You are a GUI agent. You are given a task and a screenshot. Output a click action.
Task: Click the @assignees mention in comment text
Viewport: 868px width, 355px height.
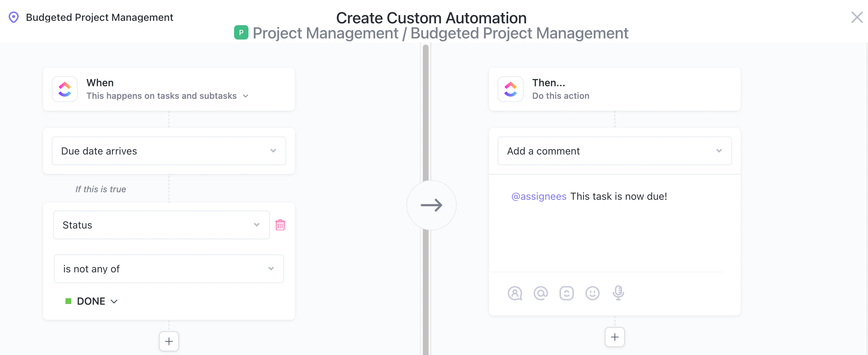(539, 196)
